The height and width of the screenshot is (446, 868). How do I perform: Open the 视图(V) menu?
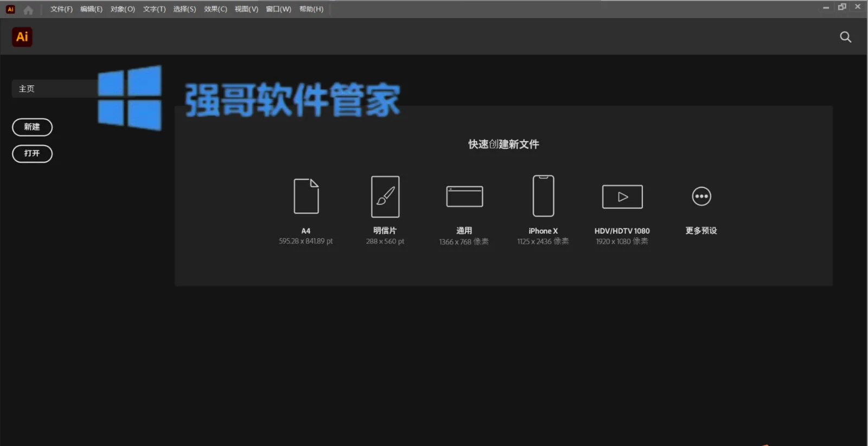click(246, 9)
